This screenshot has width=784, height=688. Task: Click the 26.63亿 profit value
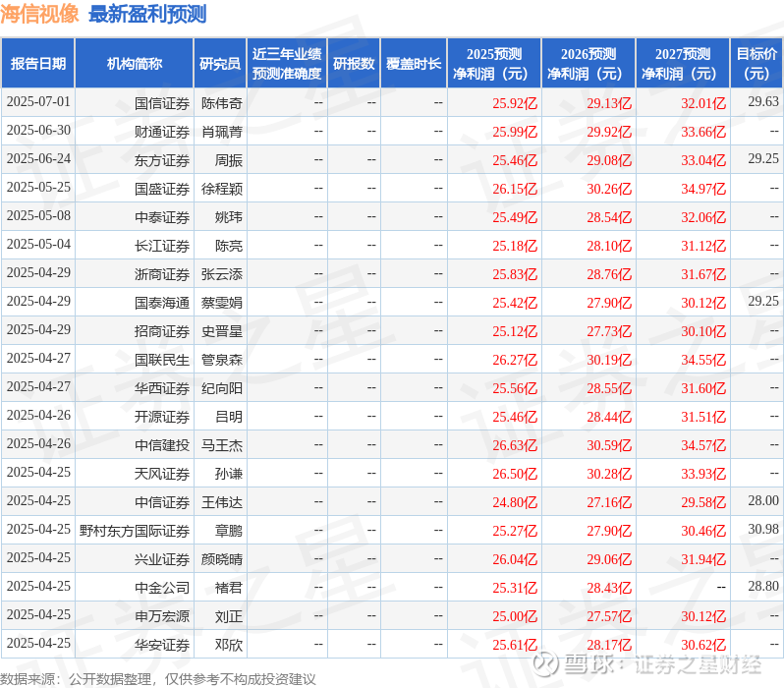[x=515, y=446]
